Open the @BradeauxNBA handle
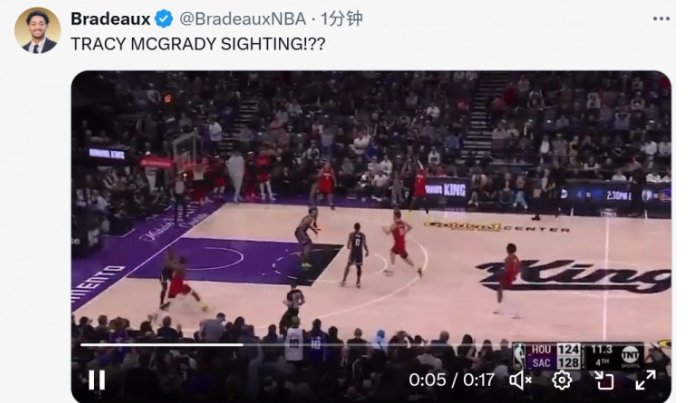 click(243, 19)
